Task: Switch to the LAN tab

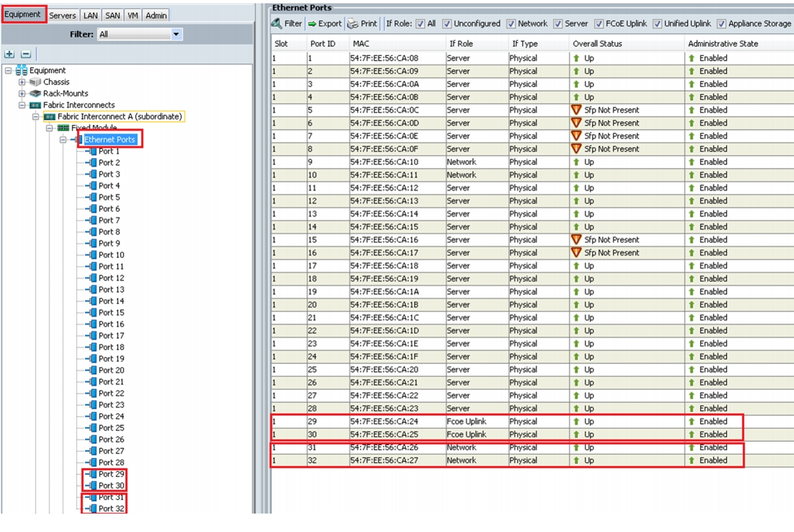Action: 90,15
